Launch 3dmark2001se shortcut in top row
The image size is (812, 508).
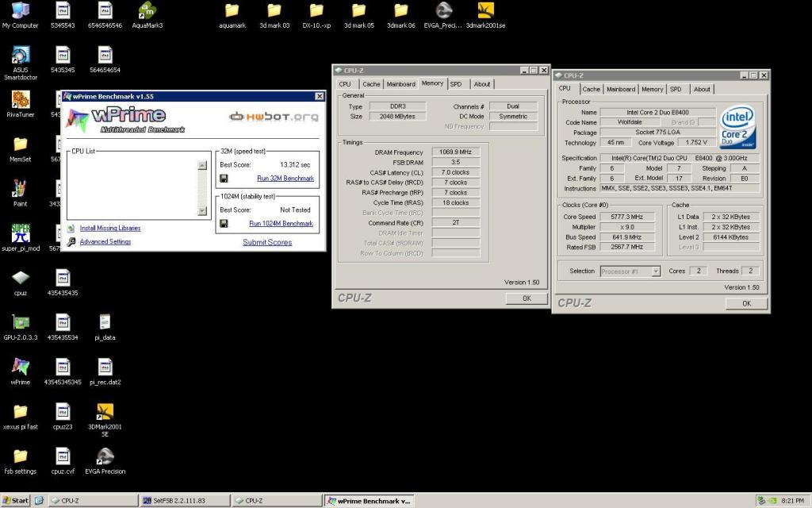(x=485, y=15)
